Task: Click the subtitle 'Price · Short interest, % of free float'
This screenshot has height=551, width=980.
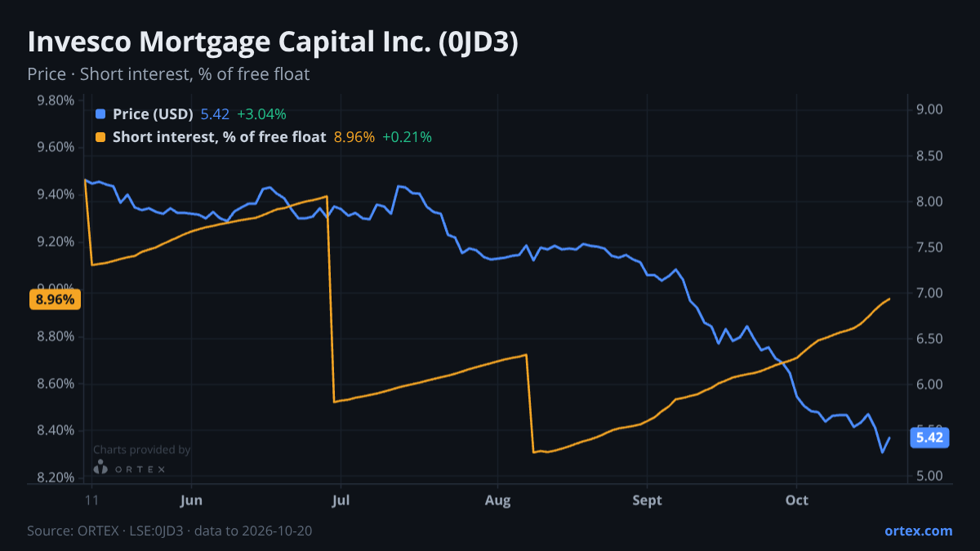Action: tap(168, 74)
